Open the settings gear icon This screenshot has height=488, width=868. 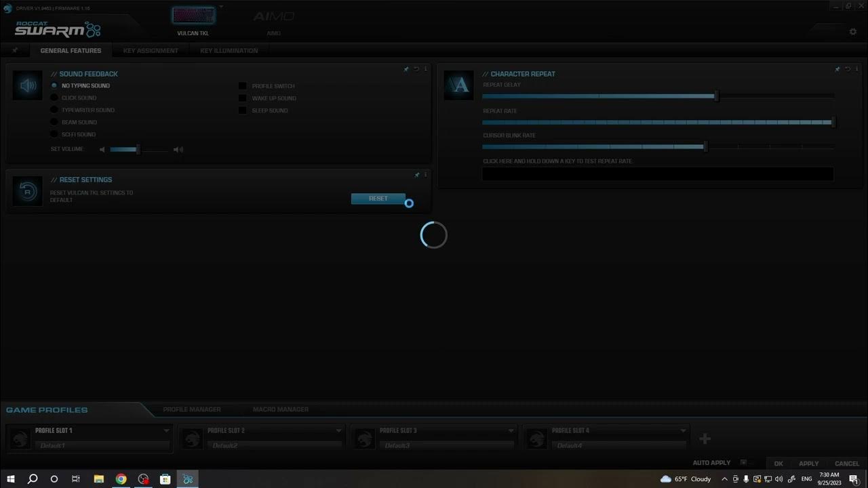point(853,32)
